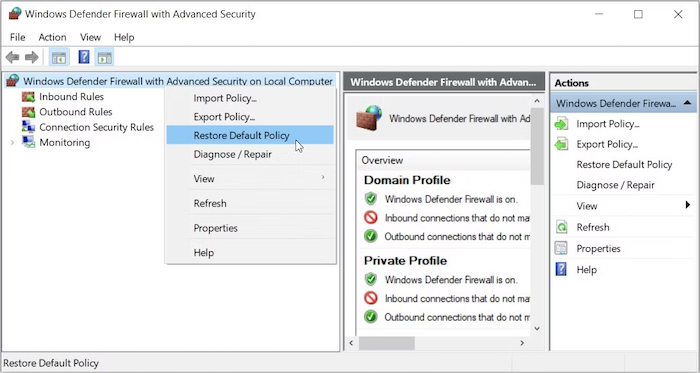Click the firewall app icon in title bar
Image resolution: width=700 pixels, height=373 pixels.
pyautogui.click(x=14, y=14)
